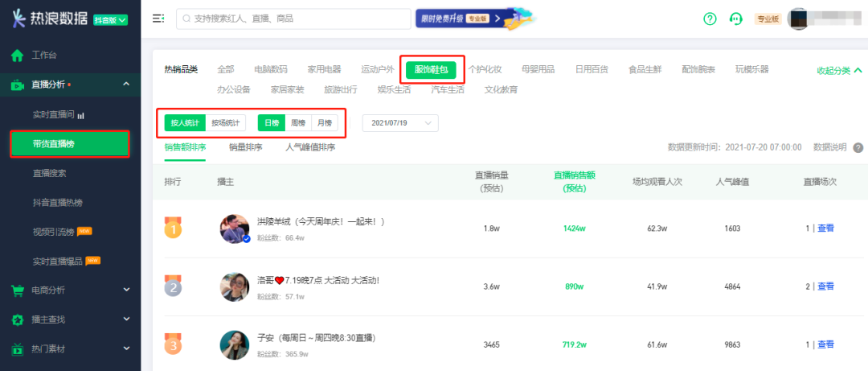Image resolution: width=868 pixels, height=371 pixels.
Task: Expand the 热门素材 menu chevron
Action: pyautogui.click(x=126, y=348)
